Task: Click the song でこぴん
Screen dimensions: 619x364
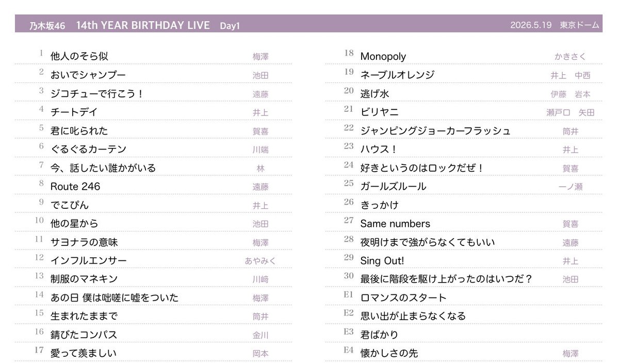Action: click(69, 205)
